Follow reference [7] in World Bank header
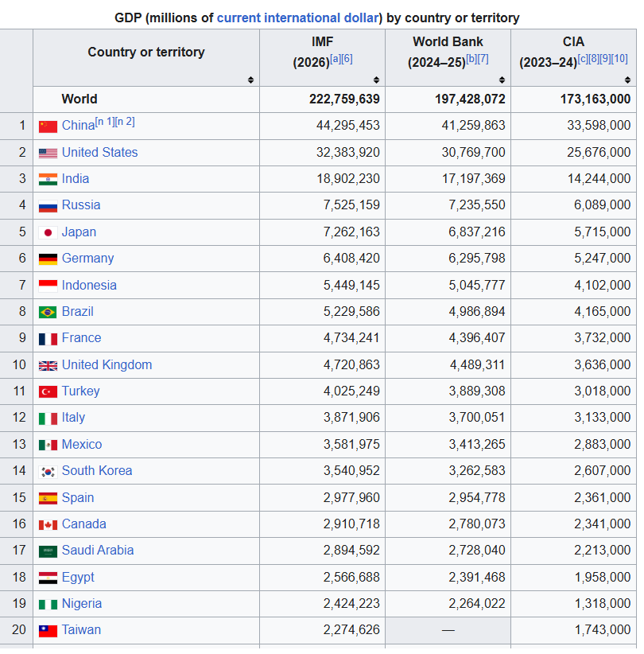 click(x=483, y=59)
